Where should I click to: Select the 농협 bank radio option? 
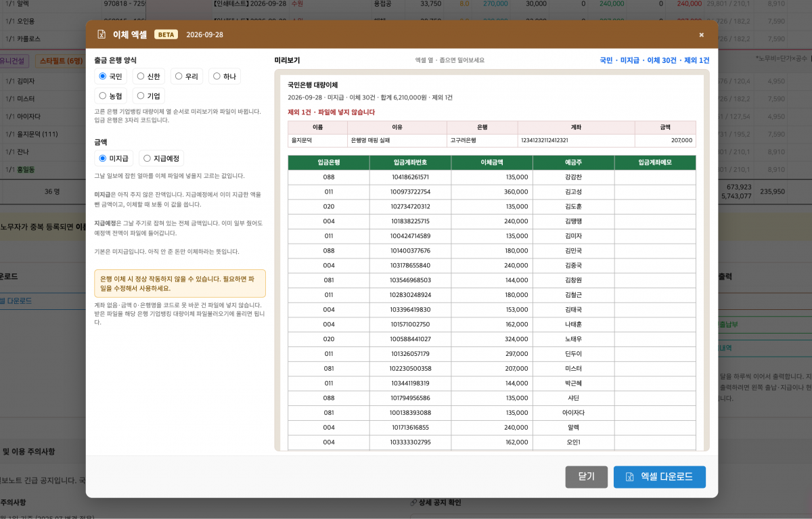pyautogui.click(x=110, y=96)
